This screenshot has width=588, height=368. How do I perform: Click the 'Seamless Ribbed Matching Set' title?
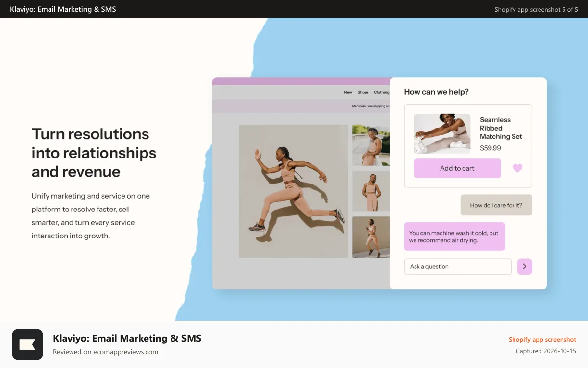pyautogui.click(x=501, y=128)
